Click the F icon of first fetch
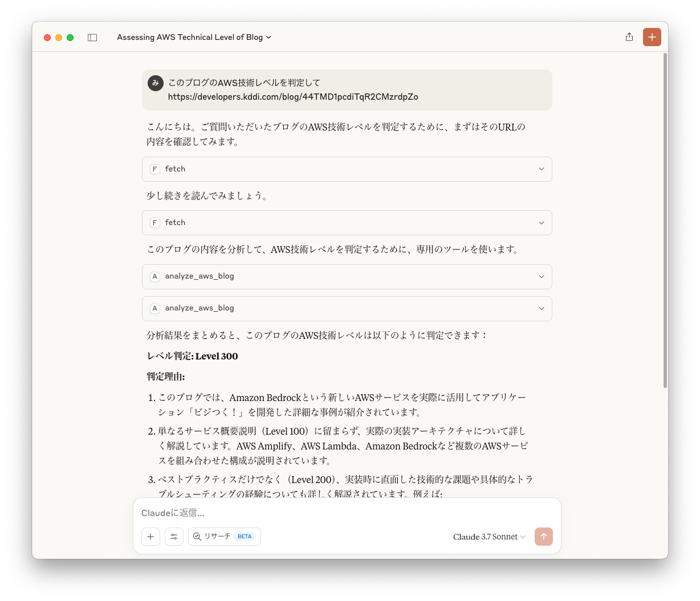Screen dimensions: 700x601 [x=154, y=169]
